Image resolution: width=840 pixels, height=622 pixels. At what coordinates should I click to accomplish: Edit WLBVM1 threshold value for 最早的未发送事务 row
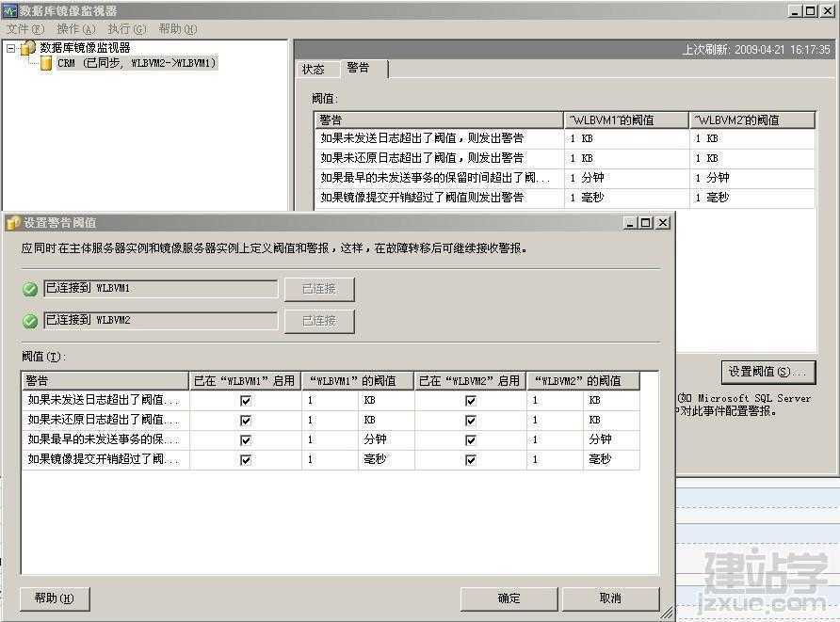[330, 440]
